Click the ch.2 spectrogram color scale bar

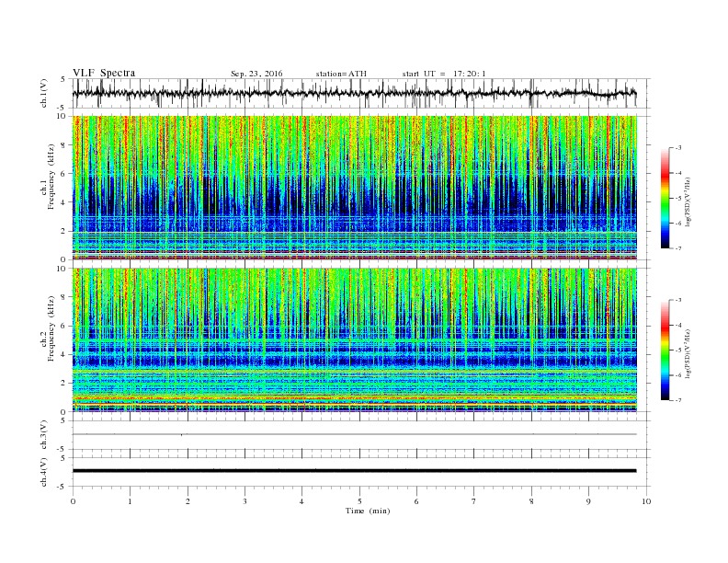click(x=665, y=350)
